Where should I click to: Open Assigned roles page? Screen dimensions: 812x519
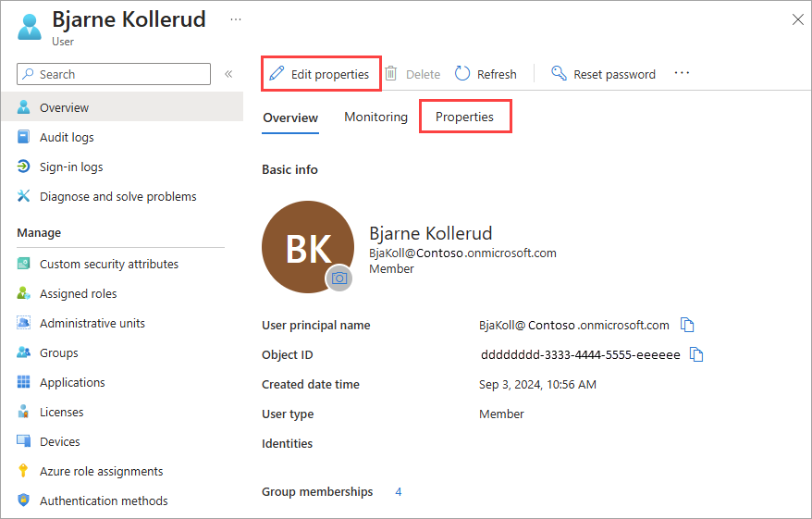122,293
